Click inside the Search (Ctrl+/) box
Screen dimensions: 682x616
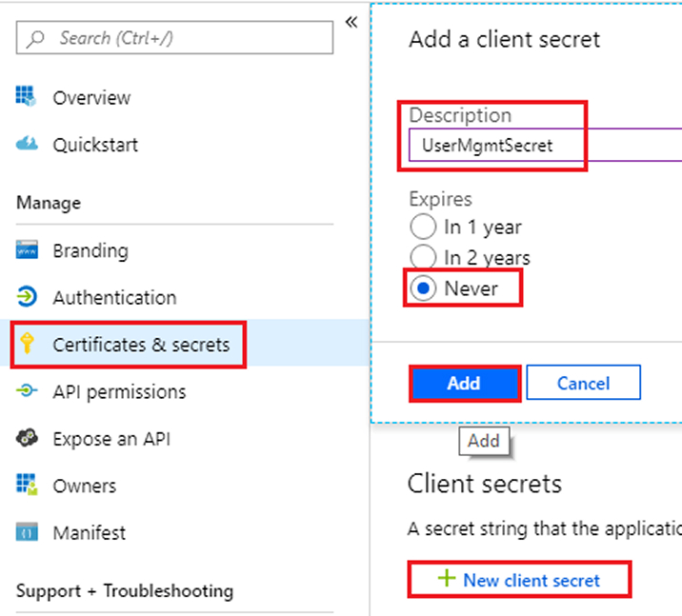(x=175, y=38)
